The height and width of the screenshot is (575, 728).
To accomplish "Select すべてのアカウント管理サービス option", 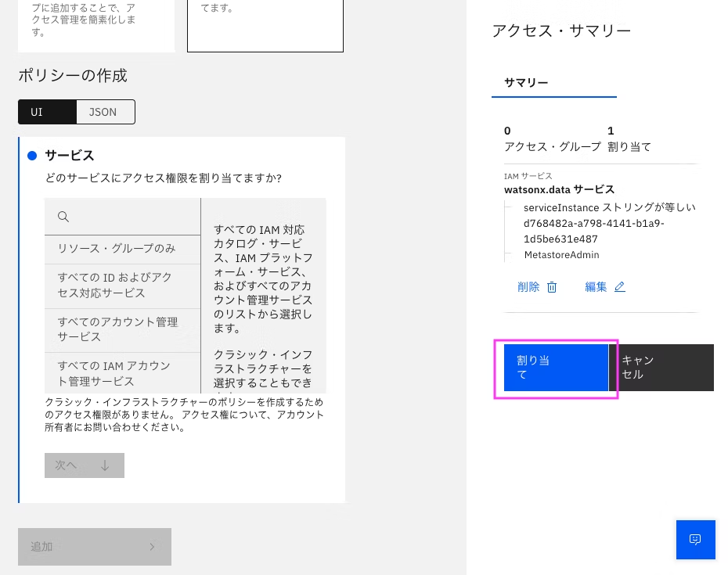I will point(123,329).
